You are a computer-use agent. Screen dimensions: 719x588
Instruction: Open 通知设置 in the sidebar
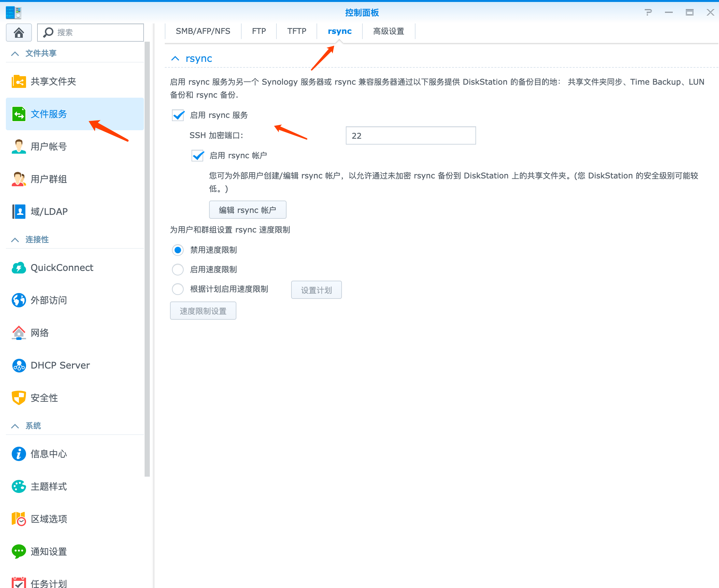(x=48, y=551)
